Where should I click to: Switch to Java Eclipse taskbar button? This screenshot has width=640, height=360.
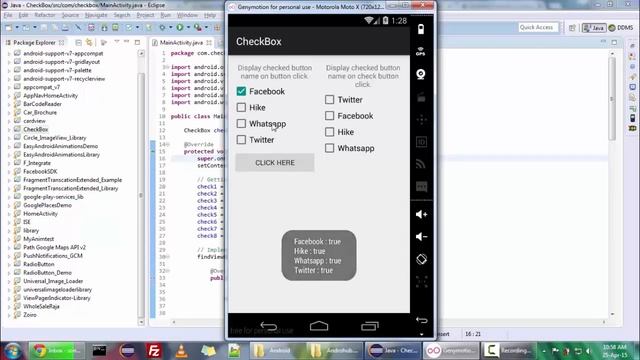click(x=393, y=351)
